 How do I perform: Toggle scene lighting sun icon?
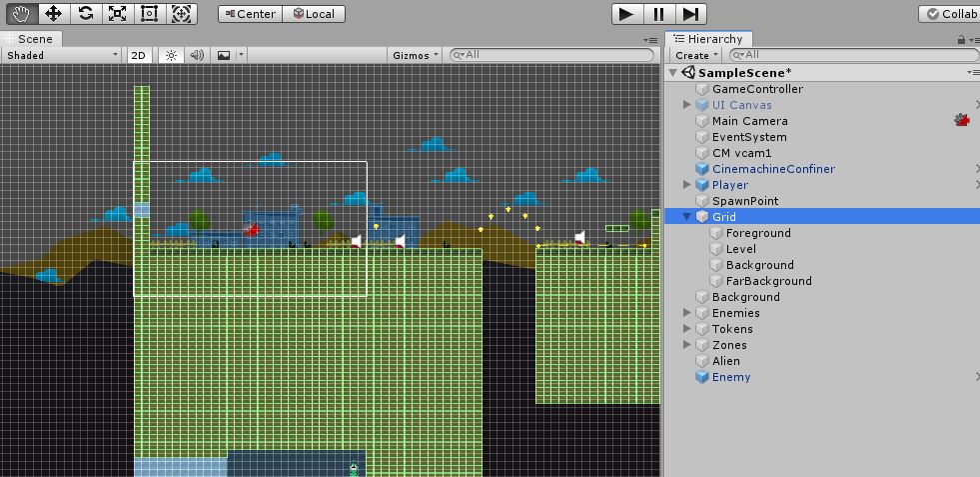pos(172,55)
